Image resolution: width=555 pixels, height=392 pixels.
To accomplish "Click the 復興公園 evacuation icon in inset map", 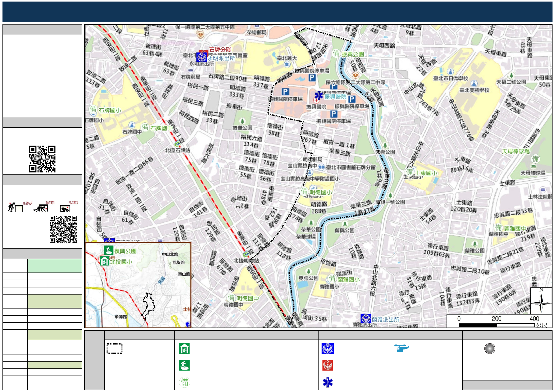I will pos(108,250).
